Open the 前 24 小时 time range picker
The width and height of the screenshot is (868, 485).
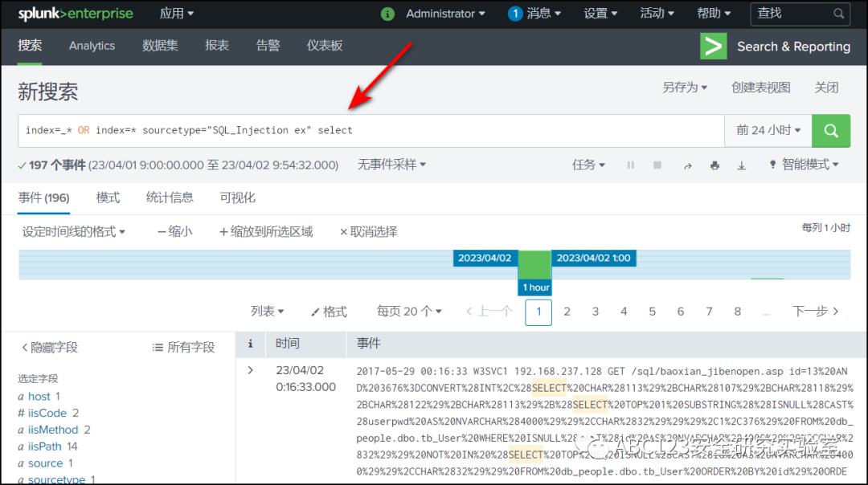pos(768,130)
